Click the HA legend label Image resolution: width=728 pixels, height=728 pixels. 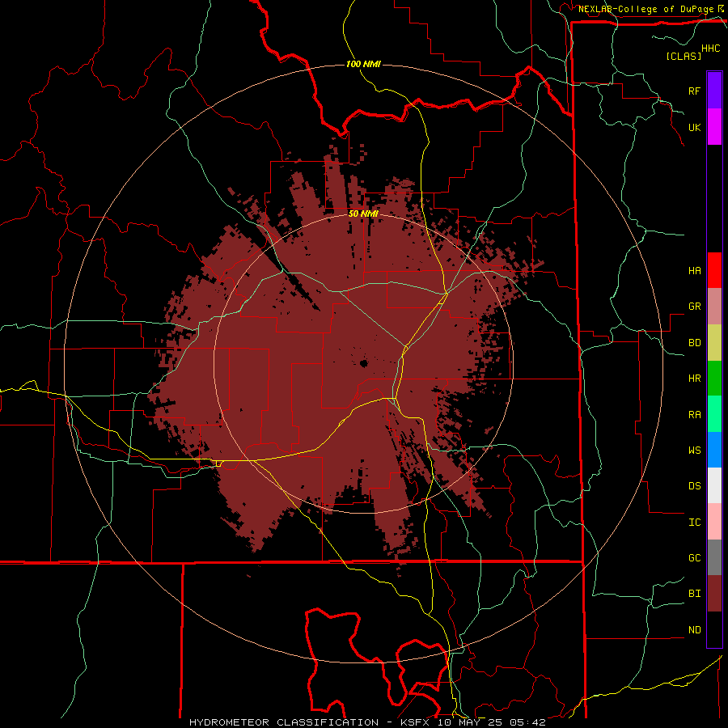coord(694,270)
